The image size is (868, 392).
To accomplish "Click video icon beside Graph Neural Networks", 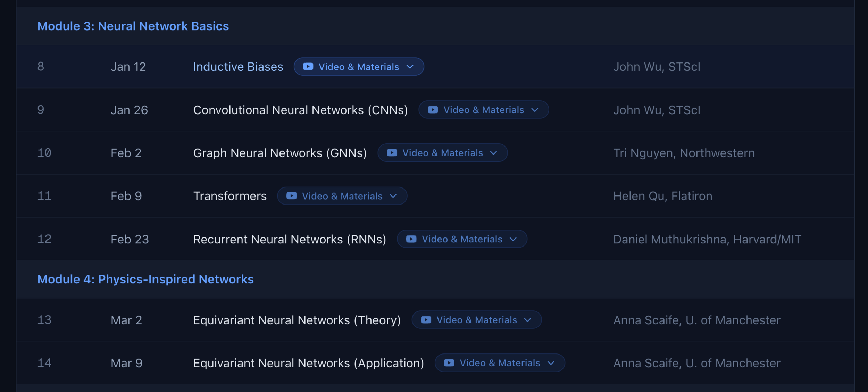I will click(392, 153).
